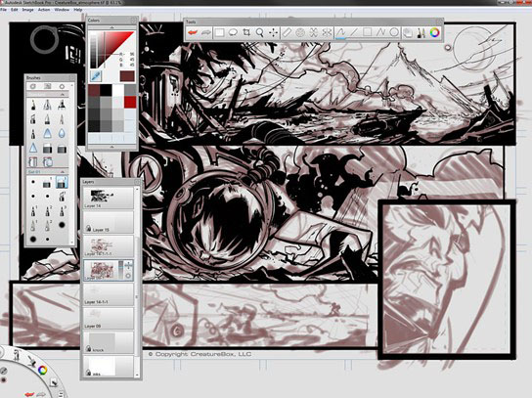Close the Layers panel
Image resolution: width=532 pixels, height=398 pixels.
[x=137, y=182]
